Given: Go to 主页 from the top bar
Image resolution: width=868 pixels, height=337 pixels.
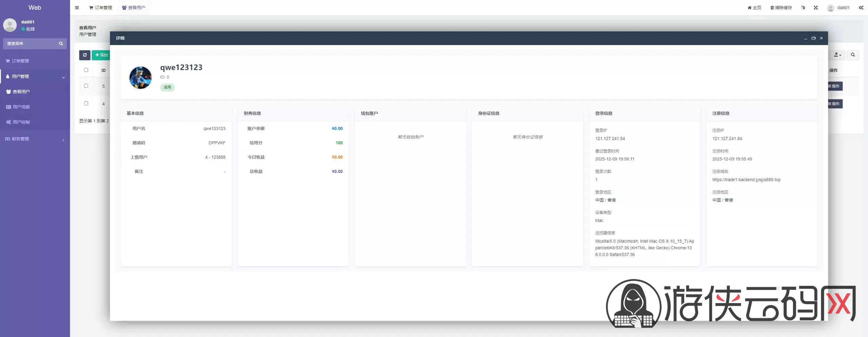Looking at the screenshot, I should (x=754, y=7).
